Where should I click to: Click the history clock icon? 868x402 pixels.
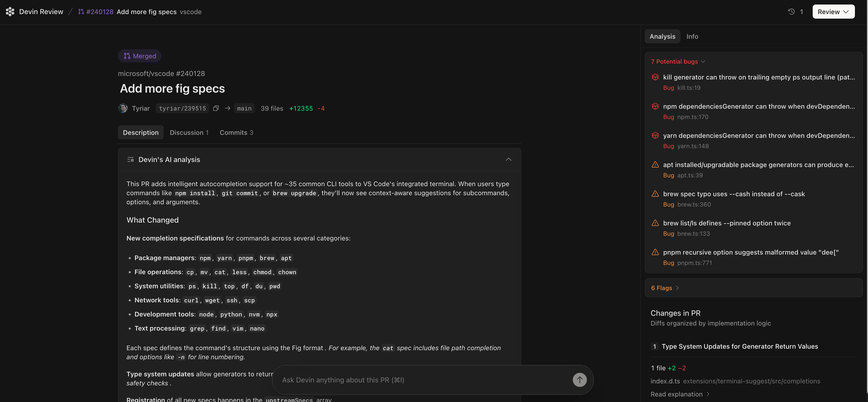coord(792,12)
